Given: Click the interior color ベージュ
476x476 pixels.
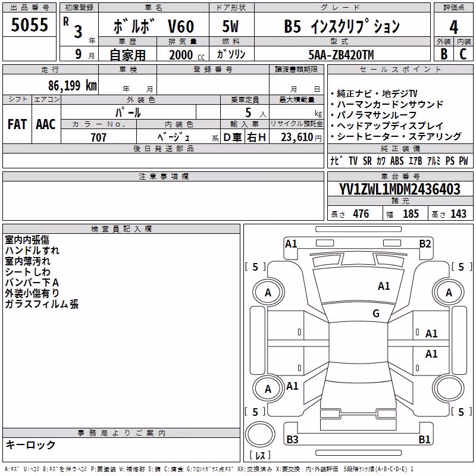Looking at the screenshot, I should pyautogui.click(x=174, y=137).
